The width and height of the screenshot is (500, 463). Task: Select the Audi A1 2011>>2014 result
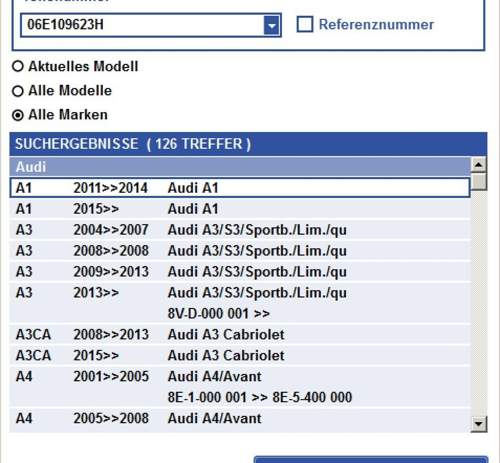click(x=240, y=188)
